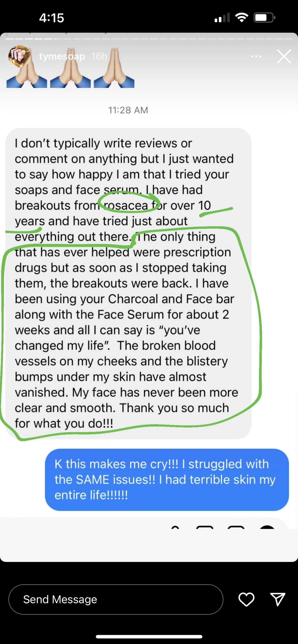Tap the 4:15 clock in status bar
298x644 pixels.
tap(52, 18)
